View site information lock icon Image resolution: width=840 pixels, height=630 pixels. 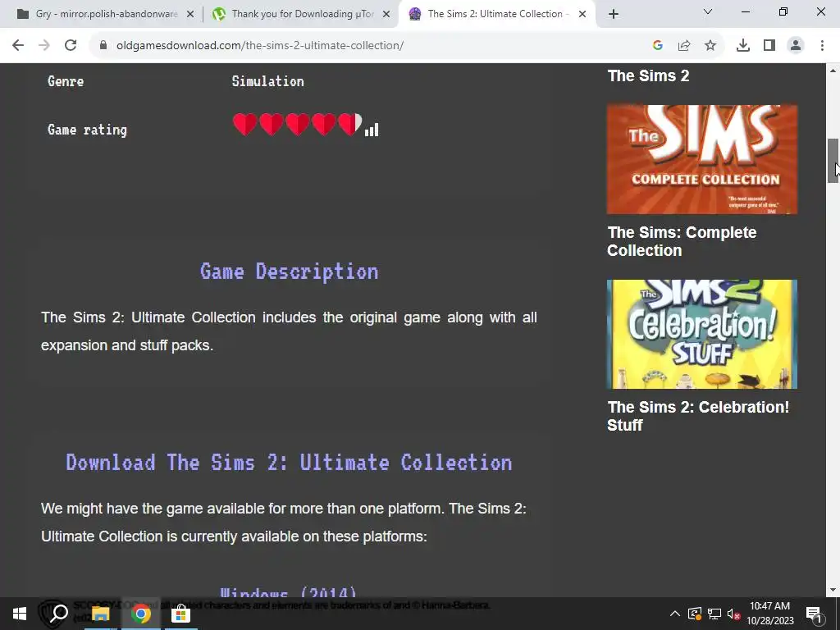click(x=103, y=46)
